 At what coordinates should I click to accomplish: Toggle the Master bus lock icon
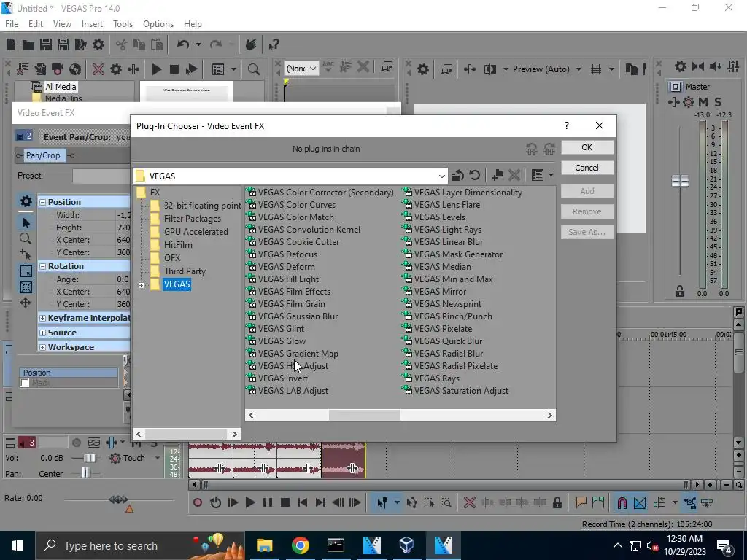click(680, 292)
